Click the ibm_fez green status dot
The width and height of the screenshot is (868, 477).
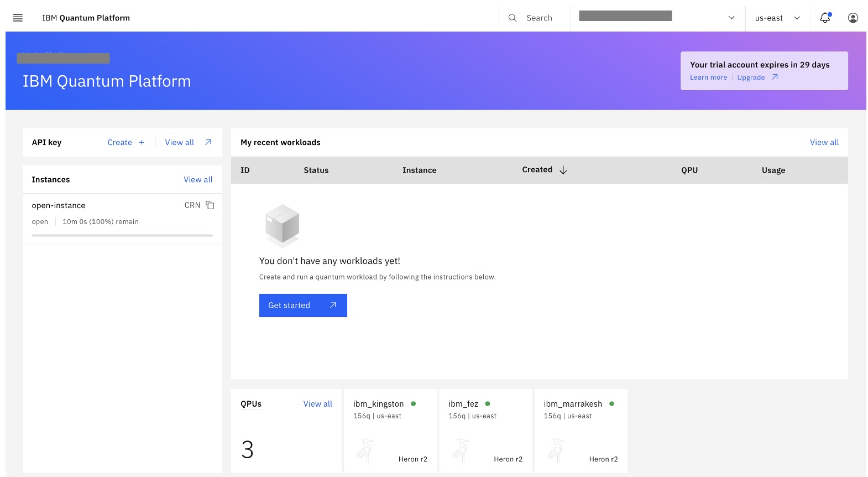[488, 404]
